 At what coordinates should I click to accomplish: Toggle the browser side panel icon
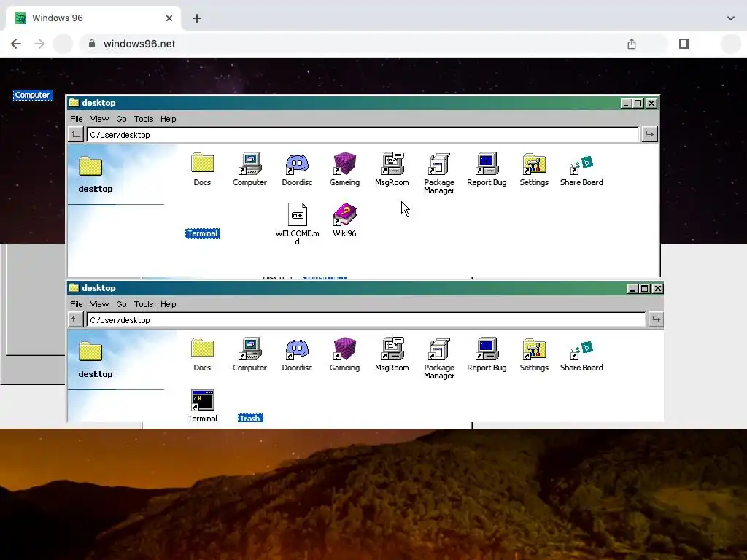(x=684, y=44)
